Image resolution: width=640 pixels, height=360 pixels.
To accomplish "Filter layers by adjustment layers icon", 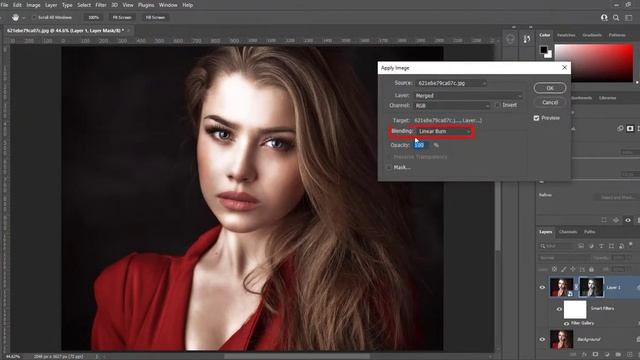I will (x=591, y=246).
